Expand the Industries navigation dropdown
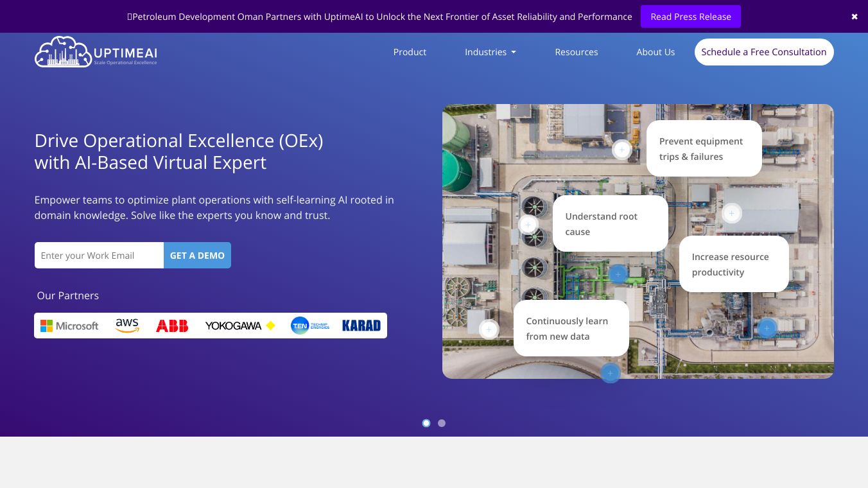Image resolution: width=868 pixels, height=488 pixels. [x=490, y=52]
